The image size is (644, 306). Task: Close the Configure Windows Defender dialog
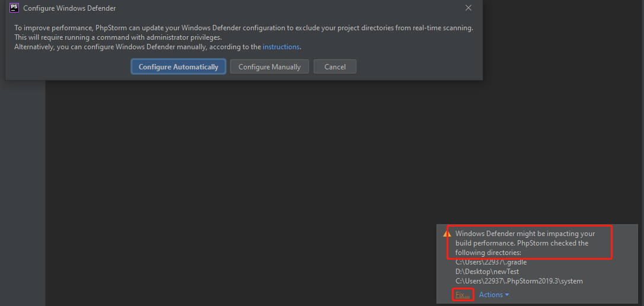(x=468, y=8)
